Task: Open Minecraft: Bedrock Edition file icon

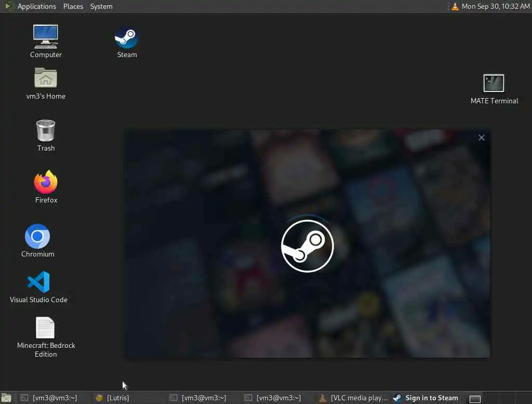Action: [46, 337]
